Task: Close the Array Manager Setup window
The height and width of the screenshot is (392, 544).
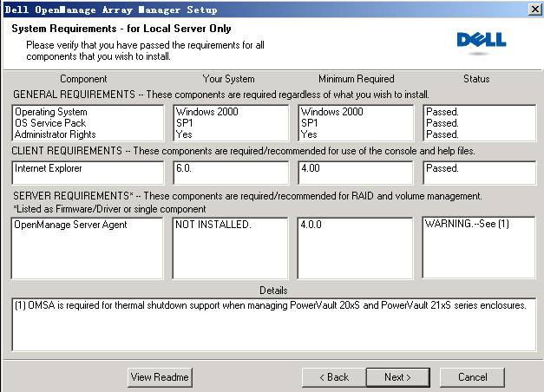Action: click(534, 9)
